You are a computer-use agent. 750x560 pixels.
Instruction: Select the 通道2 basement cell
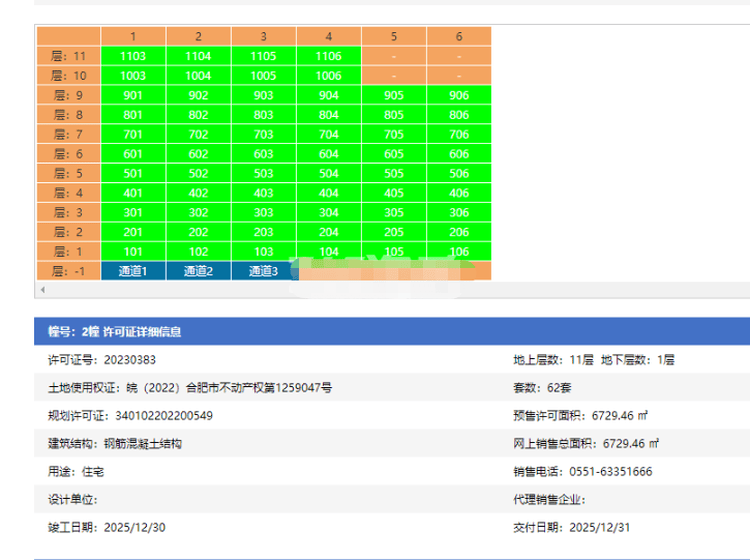[x=198, y=271]
